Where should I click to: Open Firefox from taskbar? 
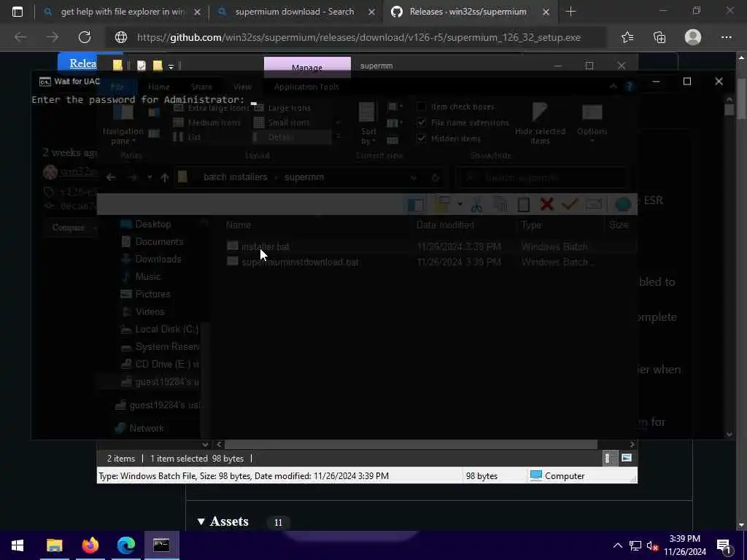(90, 545)
